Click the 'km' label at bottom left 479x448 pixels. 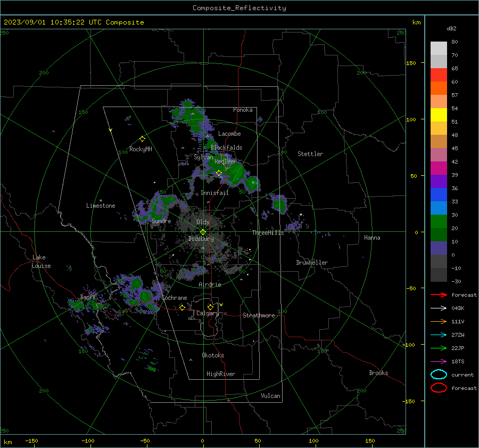[x=7, y=442]
